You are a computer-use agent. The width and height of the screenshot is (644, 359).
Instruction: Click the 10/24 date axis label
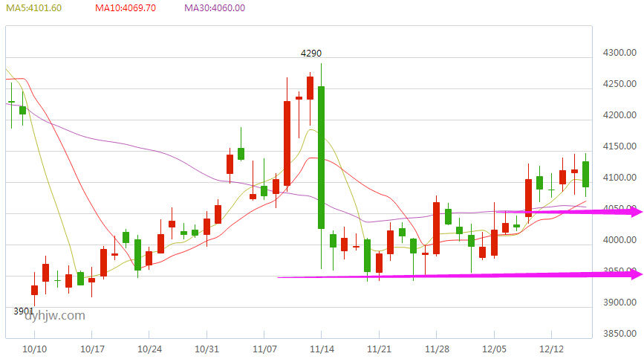149,349
